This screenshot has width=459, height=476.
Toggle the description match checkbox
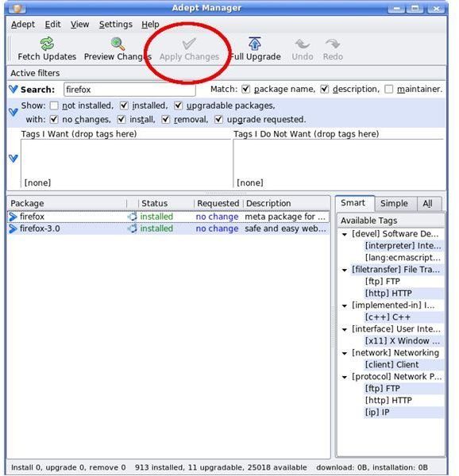pos(325,89)
